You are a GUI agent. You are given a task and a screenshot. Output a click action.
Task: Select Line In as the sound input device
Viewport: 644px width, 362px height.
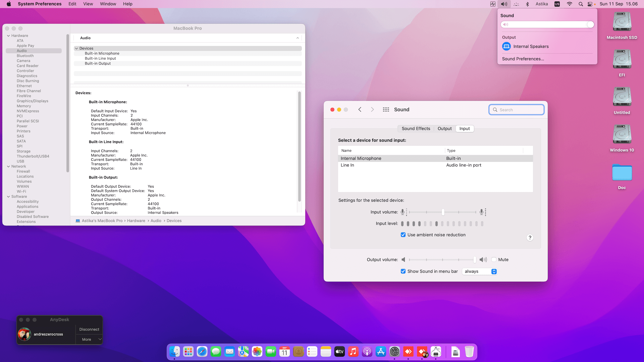point(369,165)
